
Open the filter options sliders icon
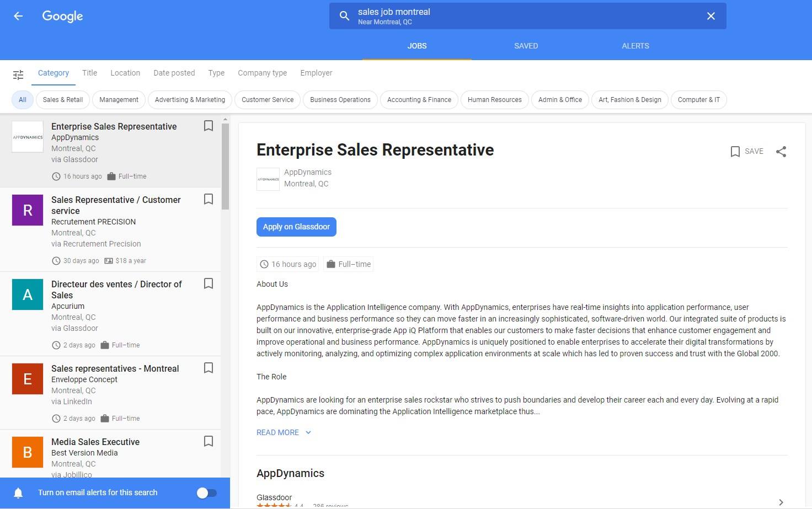click(x=18, y=74)
